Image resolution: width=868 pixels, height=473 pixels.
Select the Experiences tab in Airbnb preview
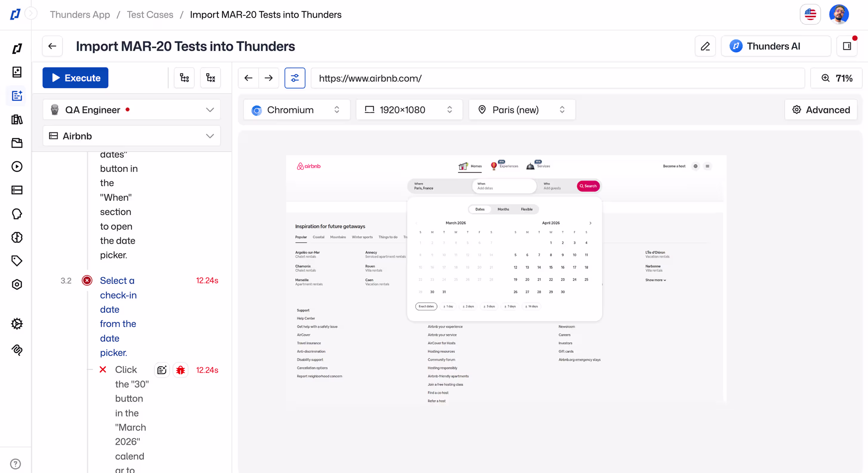[x=504, y=166]
